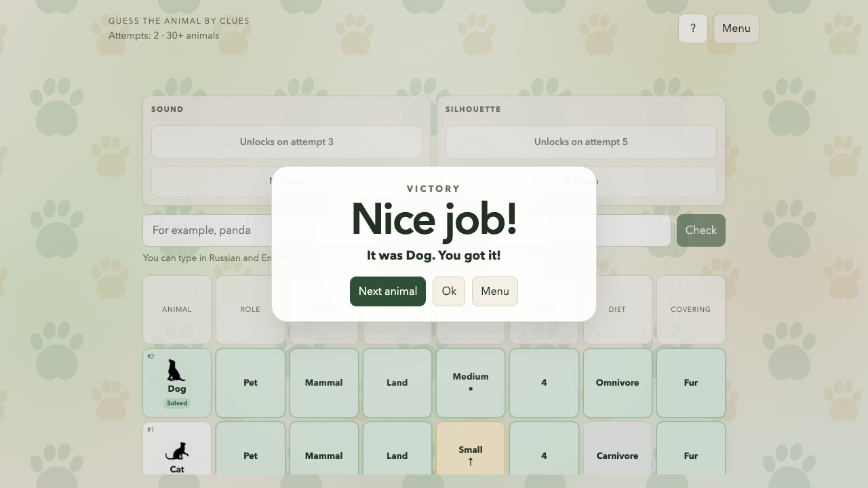Screen dimensions: 868x488
Task: Submit the guess with Check
Action: click(701, 230)
